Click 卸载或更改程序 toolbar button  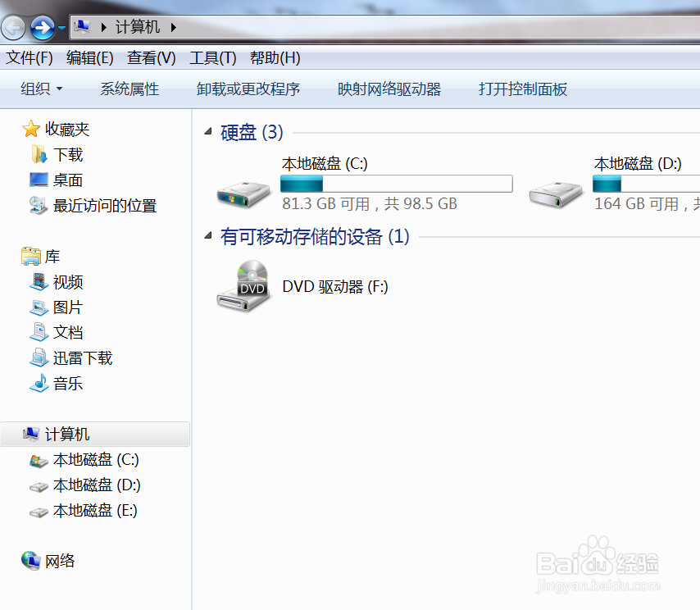[x=248, y=89]
